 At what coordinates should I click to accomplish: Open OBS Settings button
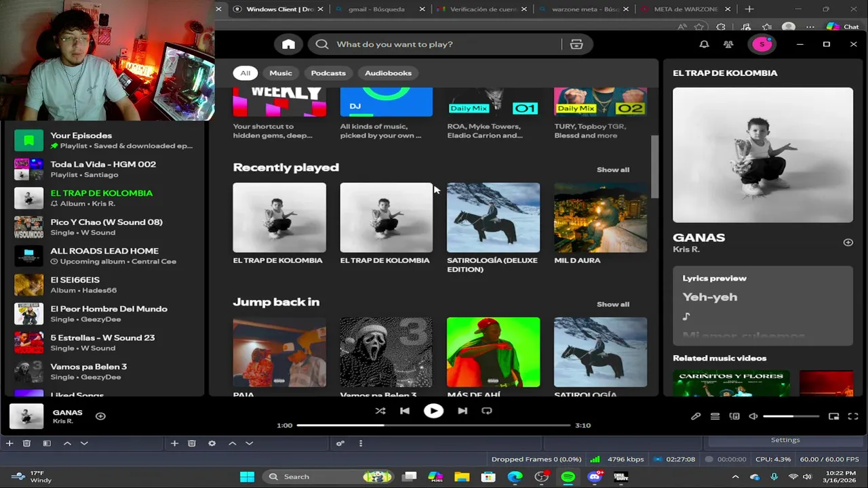click(x=785, y=440)
